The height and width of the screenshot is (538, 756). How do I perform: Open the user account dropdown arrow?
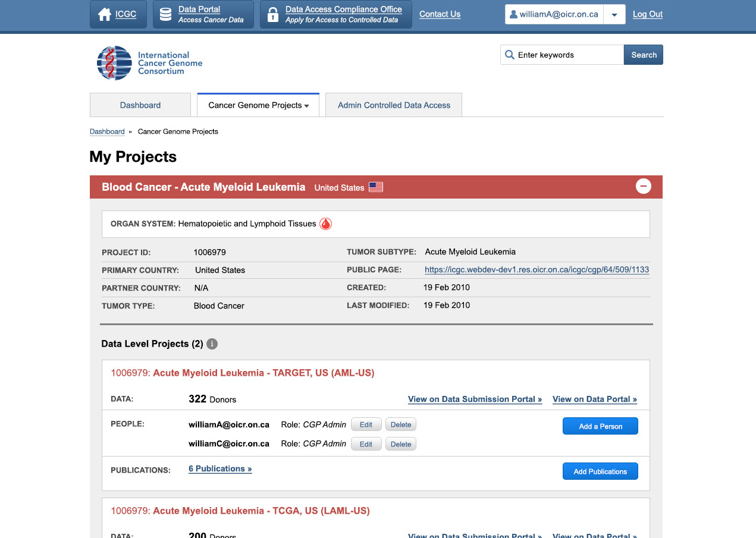(614, 14)
